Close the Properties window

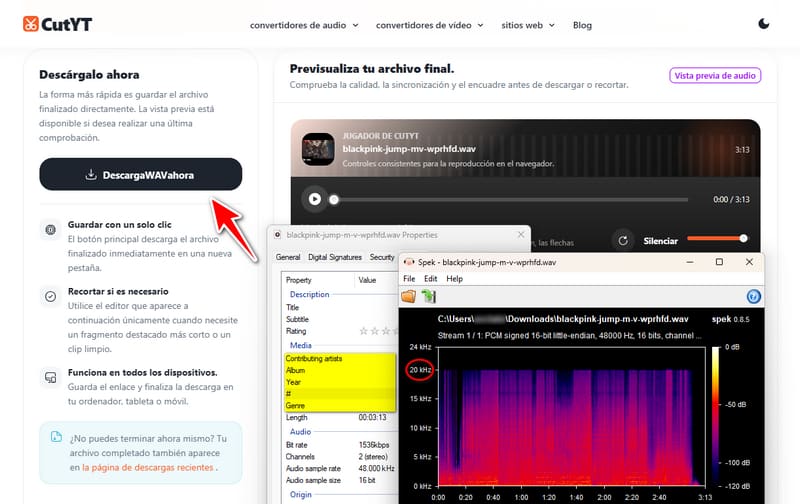[520, 235]
